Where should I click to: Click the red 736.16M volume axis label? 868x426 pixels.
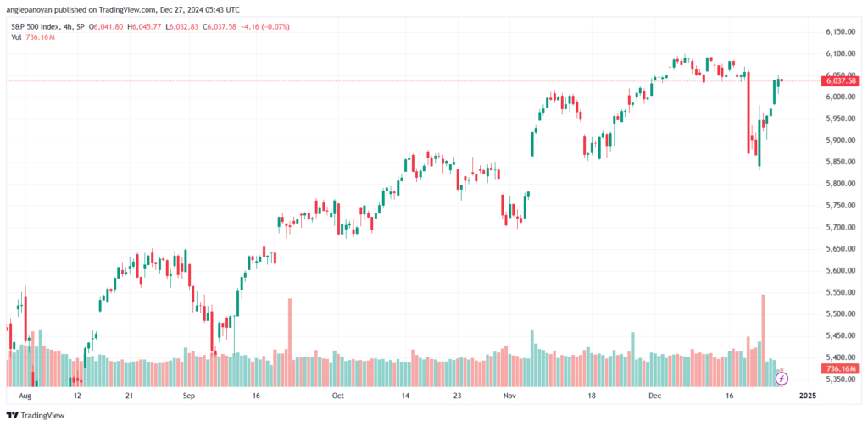[840, 369]
